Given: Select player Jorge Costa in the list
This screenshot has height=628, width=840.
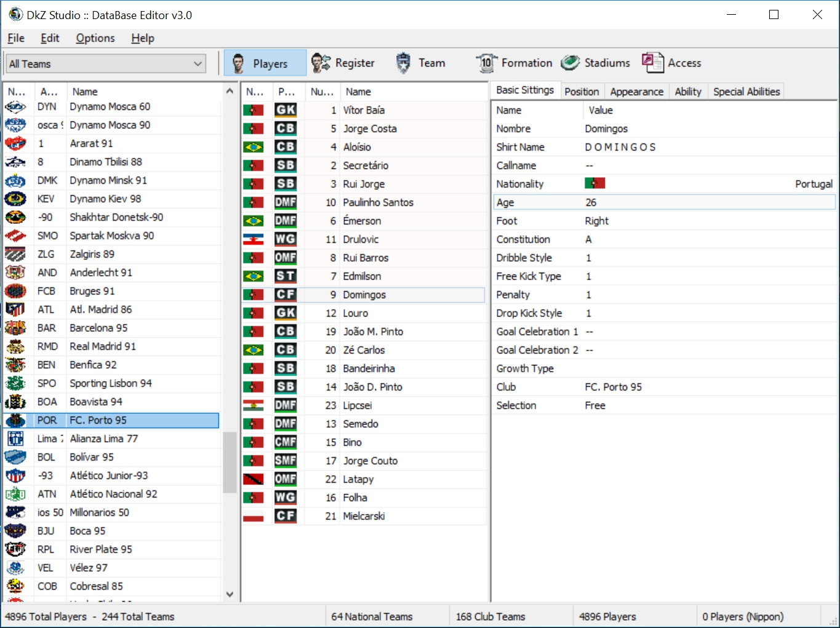Looking at the screenshot, I should (x=364, y=129).
